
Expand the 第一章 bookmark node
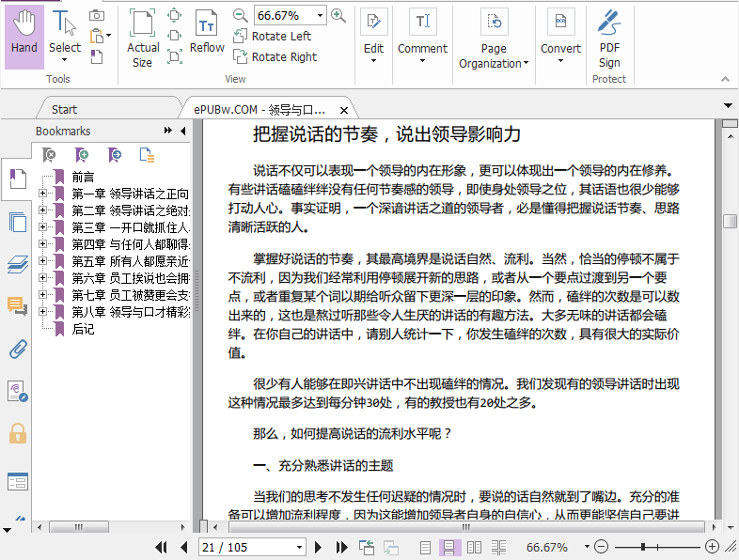[42, 194]
